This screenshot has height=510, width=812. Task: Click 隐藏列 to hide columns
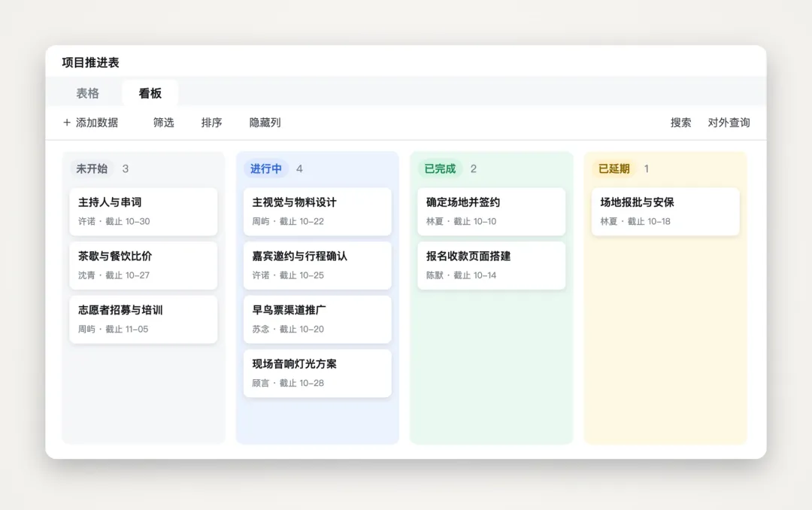pos(265,123)
